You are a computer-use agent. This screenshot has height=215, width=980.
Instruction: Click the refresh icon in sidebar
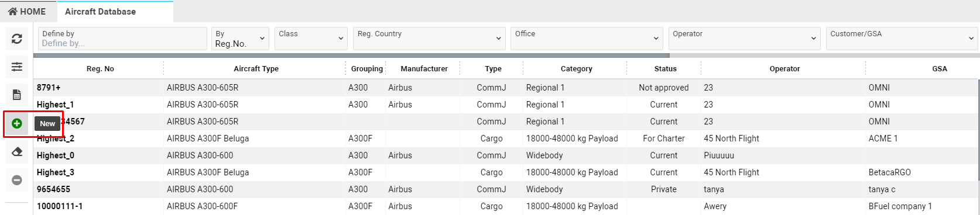pos(16,39)
